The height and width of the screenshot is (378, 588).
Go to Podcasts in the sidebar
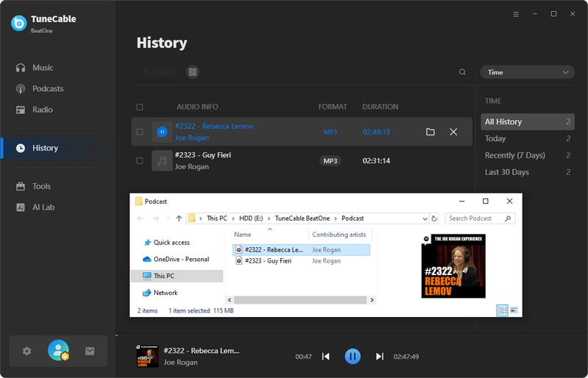[40, 88]
